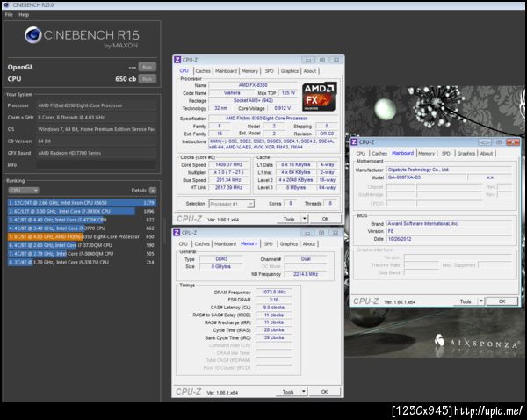Select the i7-3840QM ranking row
Image resolution: width=527 pixels, height=420 pixels.
82,254
